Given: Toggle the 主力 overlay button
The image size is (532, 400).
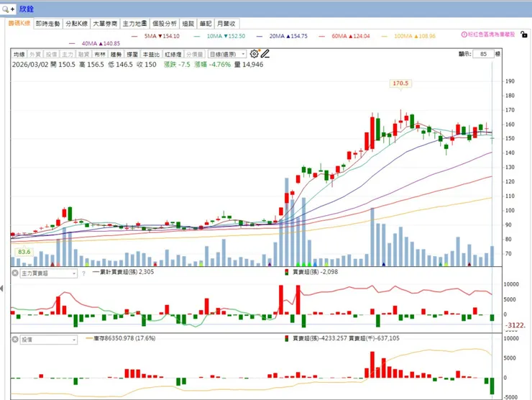Looking at the screenshot, I should [x=67, y=55].
